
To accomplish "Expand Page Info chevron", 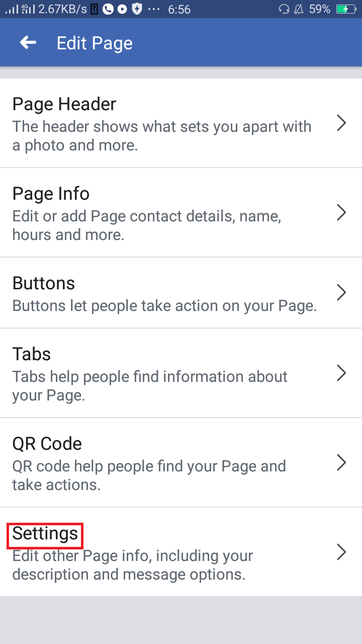I will coord(341,212).
